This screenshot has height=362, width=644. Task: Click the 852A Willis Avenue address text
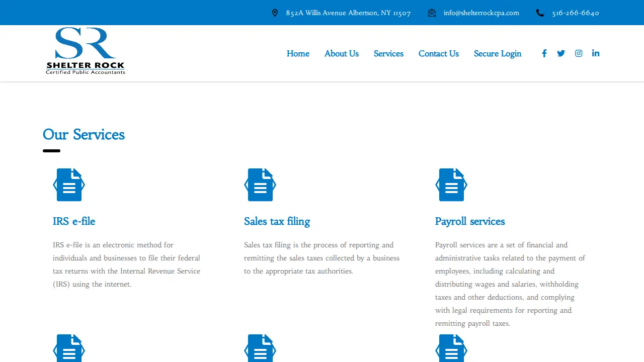(348, 13)
